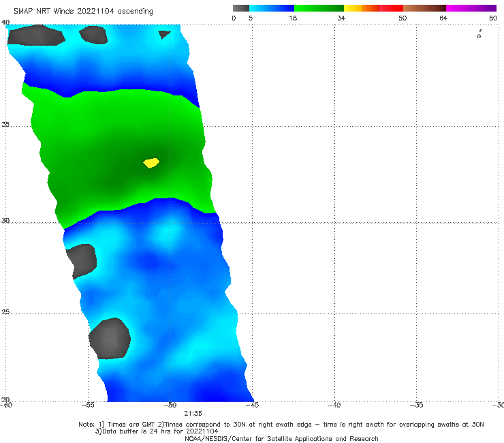The image size is (504, 443).
Task: Click the note line starting 'Note: 1) Times are GMT'
Action: (x=281, y=425)
